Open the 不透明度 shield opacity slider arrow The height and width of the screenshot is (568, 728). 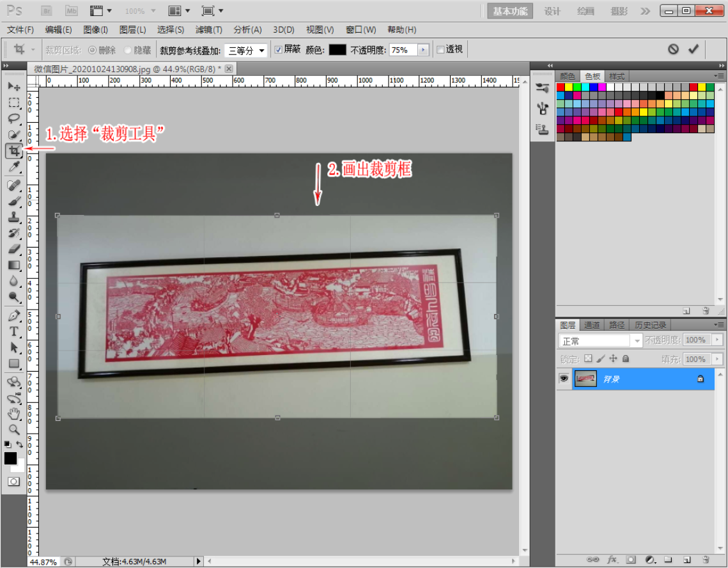(423, 50)
